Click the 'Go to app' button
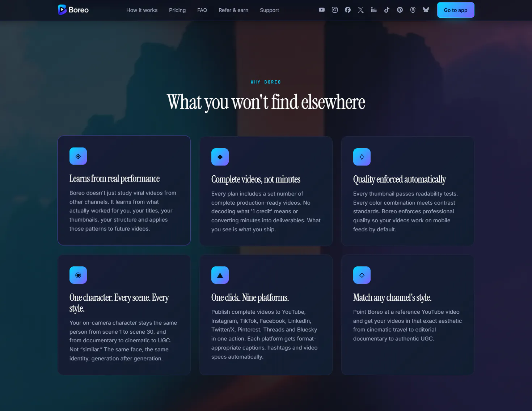 (x=456, y=10)
